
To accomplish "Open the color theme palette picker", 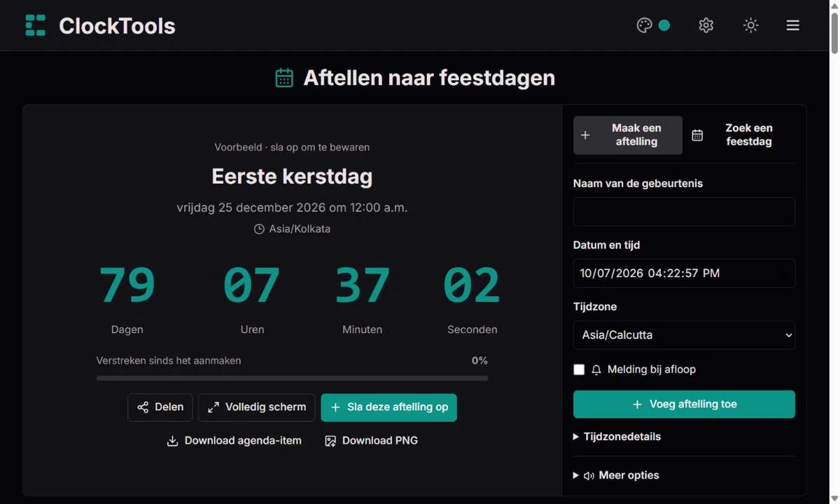I will point(644,26).
